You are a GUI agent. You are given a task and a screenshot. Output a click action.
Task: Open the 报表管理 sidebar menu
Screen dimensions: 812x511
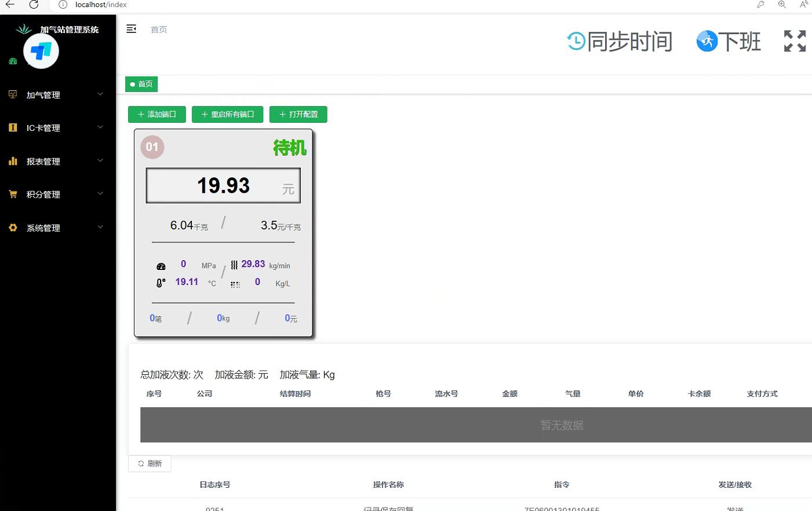[x=58, y=161]
